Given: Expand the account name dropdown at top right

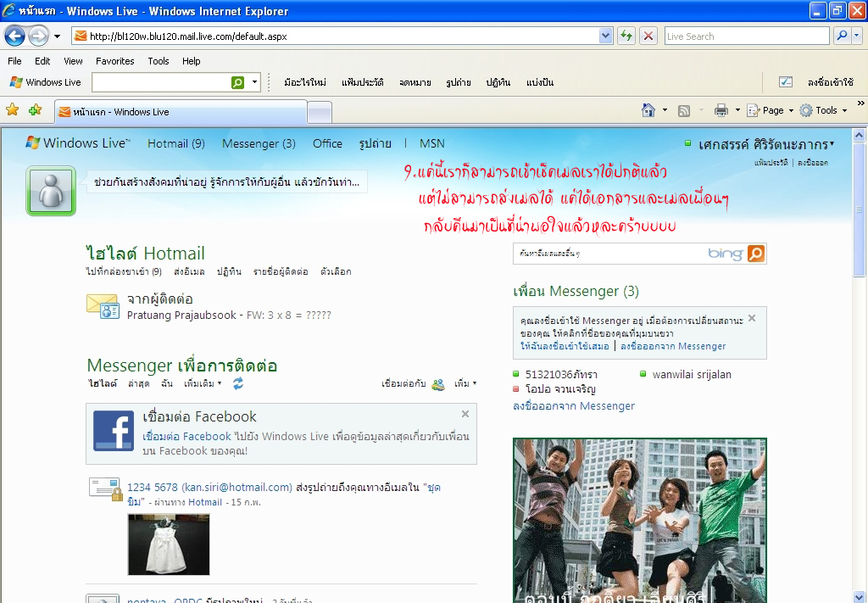Looking at the screenshot, I should pyautogui.click(x=832, y=144).
